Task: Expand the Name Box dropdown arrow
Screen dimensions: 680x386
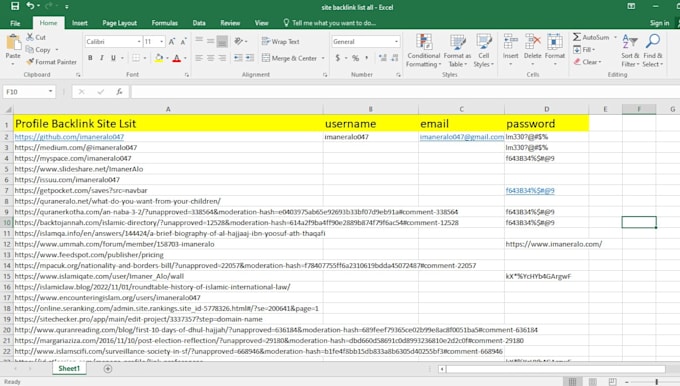Action: tap(51, 92)
